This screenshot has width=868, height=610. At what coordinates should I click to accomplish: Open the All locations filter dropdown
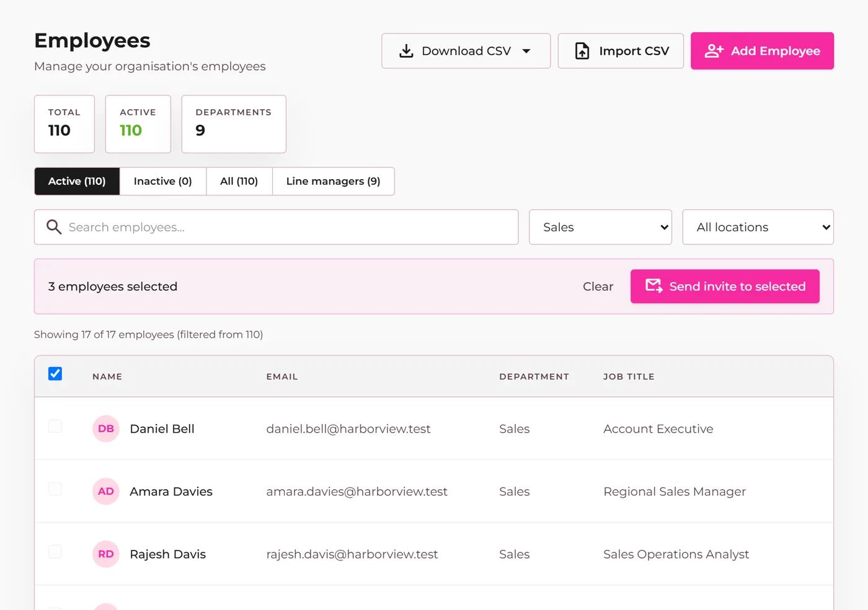(x=758, y=227)
